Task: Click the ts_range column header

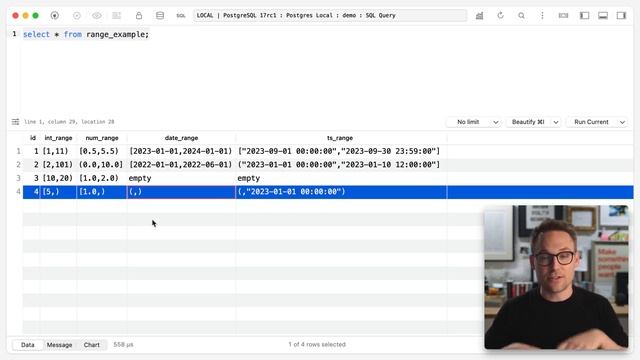Action: 340,138
